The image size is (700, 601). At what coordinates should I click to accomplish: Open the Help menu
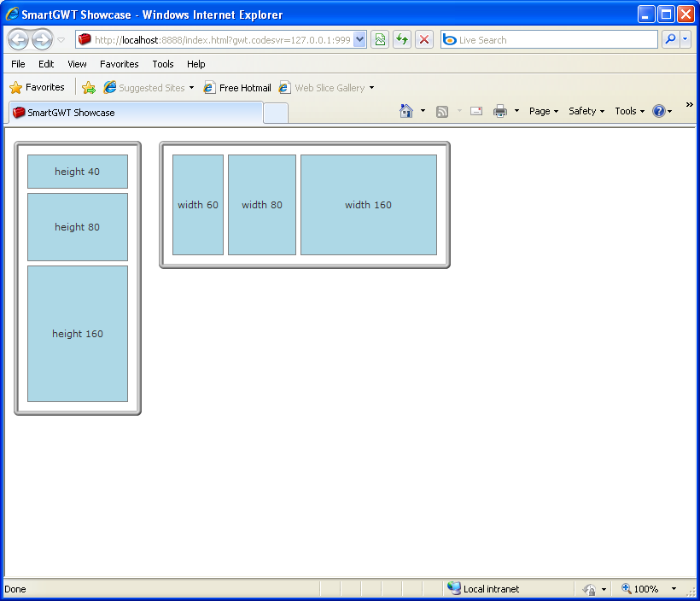tap(195, 64)
